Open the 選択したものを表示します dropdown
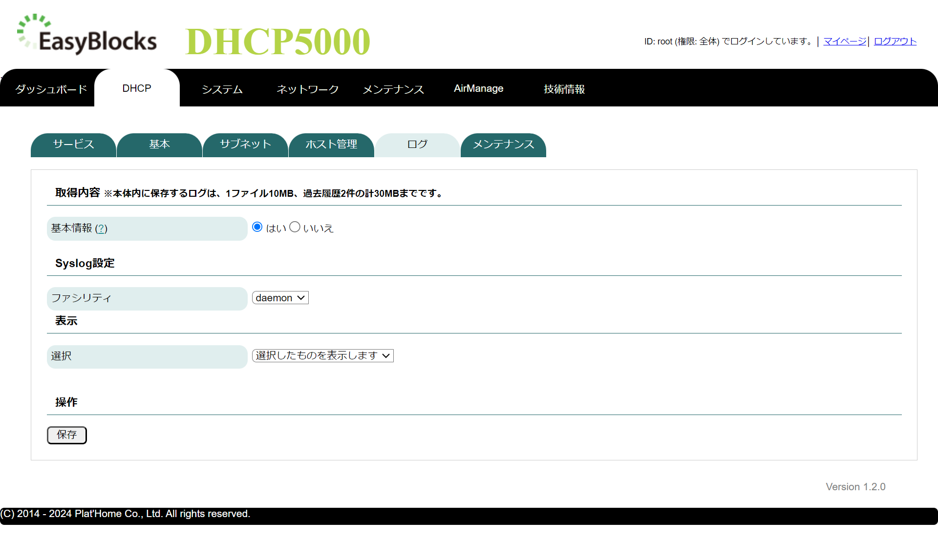 [323, 355]
